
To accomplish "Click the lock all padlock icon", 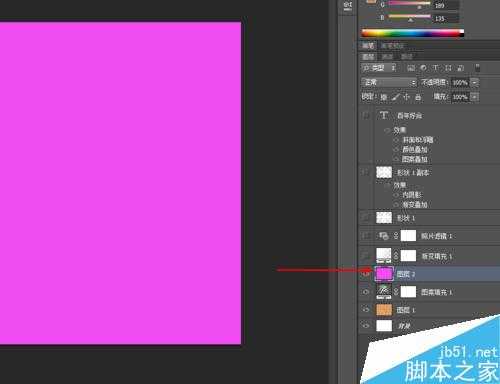I will point(418,97).
